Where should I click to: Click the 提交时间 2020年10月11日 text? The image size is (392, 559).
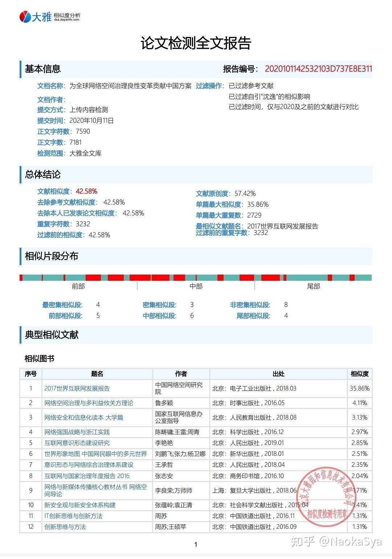click(91, 121)
